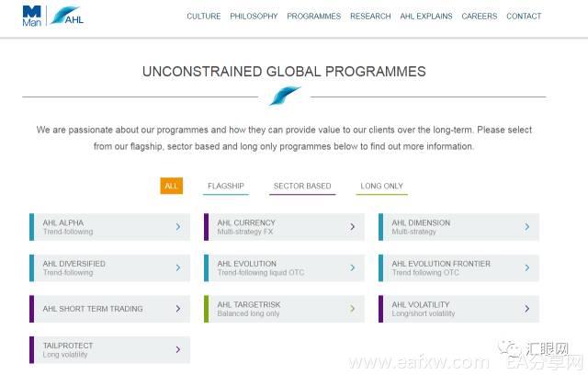Open the AHL TargetRisk programme card
This screenshot has width=588, height=375.
[x=284, y=309]
